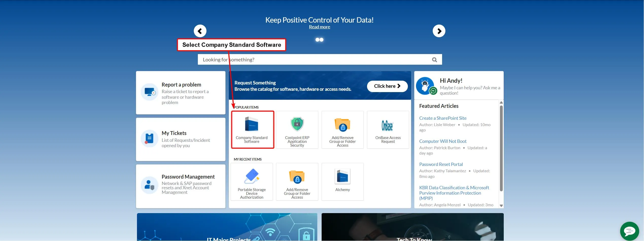Open Costpoint ERP Application Security
The height and width of the screenshot is (241, 644).
click(297, 124)
